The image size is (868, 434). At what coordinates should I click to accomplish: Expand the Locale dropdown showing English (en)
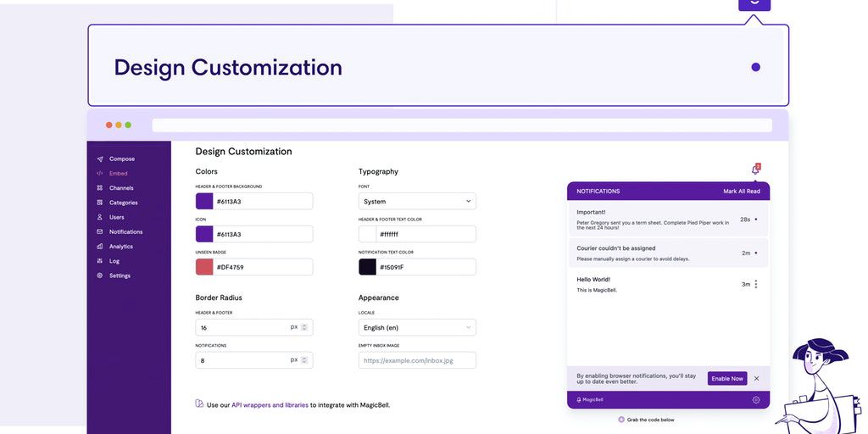tap(417, 327)
